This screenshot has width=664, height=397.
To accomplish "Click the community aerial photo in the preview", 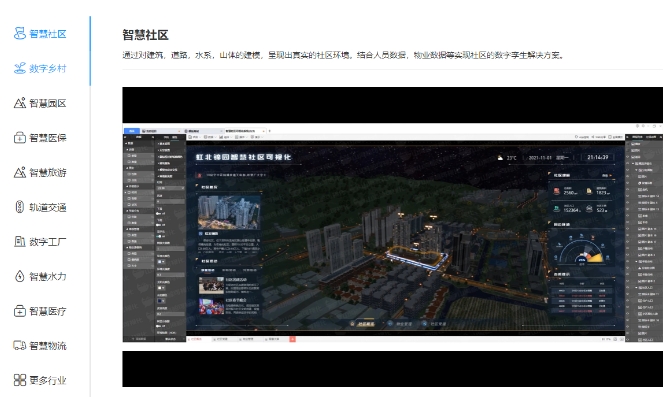I will click(229, 212).
